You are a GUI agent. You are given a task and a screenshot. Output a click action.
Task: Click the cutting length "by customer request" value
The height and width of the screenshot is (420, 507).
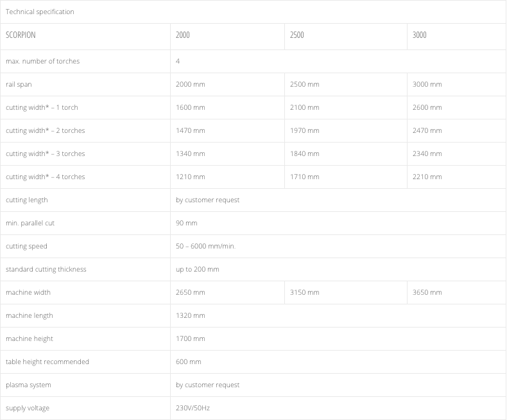[x=208, y=200]
